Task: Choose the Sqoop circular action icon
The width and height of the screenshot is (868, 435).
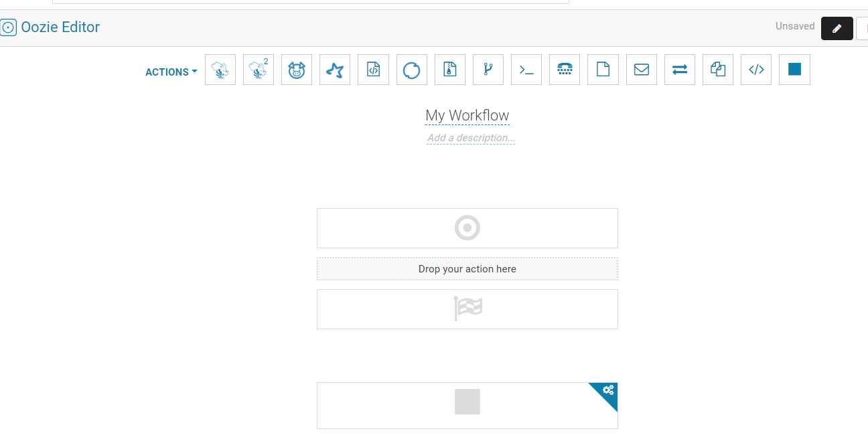Action: (412, 70)
